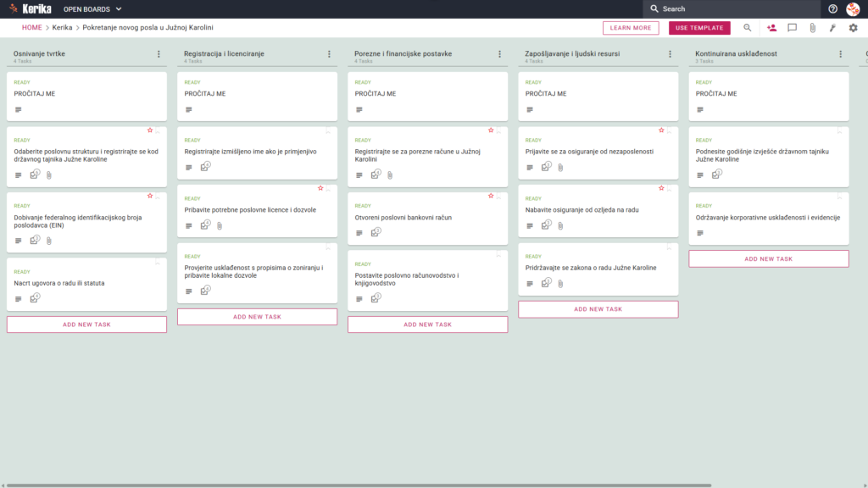Open Osnivanje tvrtke column options menu
This screenshot has height=488, width=868.
click(159, 54)
